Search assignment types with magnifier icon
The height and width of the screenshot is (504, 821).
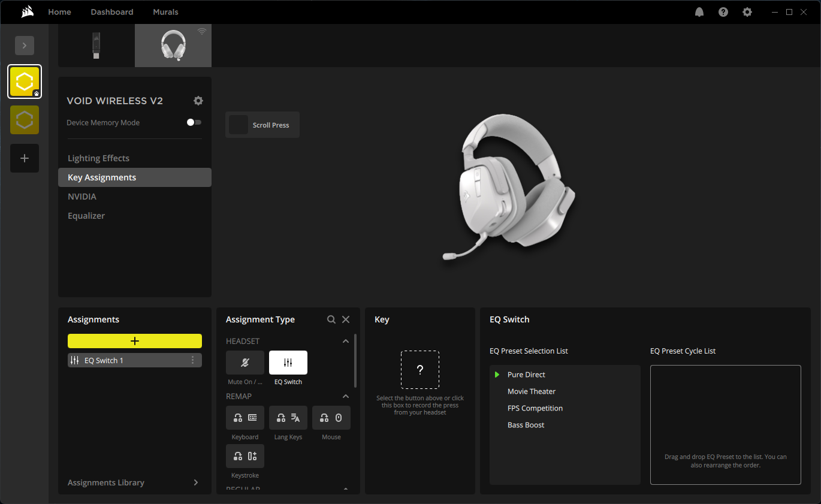(331, 319)
